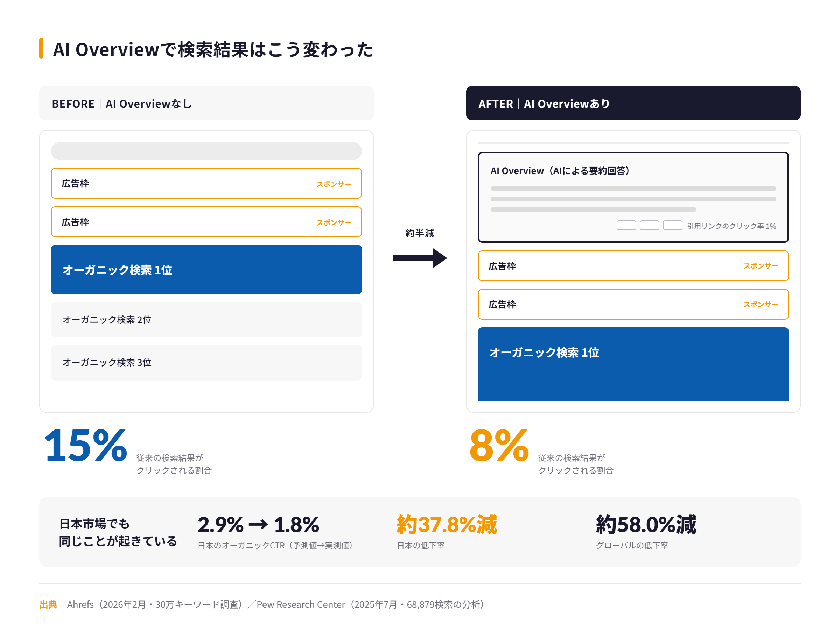Click the '日本の低下率' caption
Viewport: 840px width, 640px height.
tap(421, 546)
